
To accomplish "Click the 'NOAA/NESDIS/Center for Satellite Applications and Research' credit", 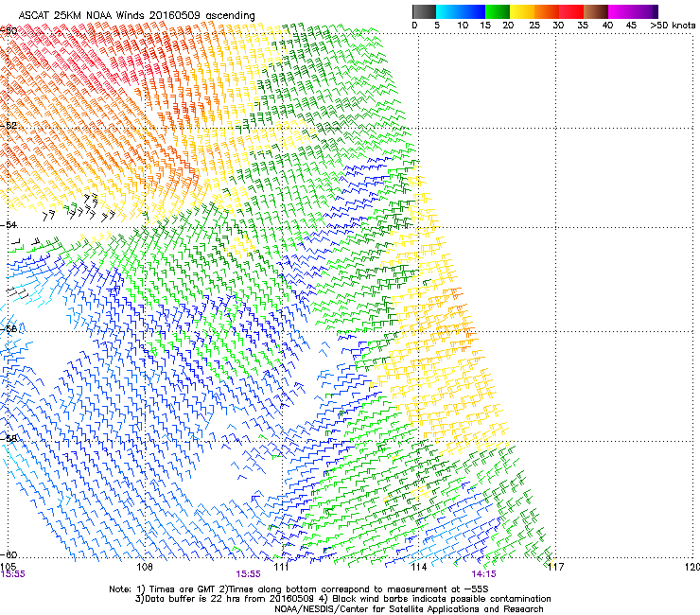I will coord(409,609).
